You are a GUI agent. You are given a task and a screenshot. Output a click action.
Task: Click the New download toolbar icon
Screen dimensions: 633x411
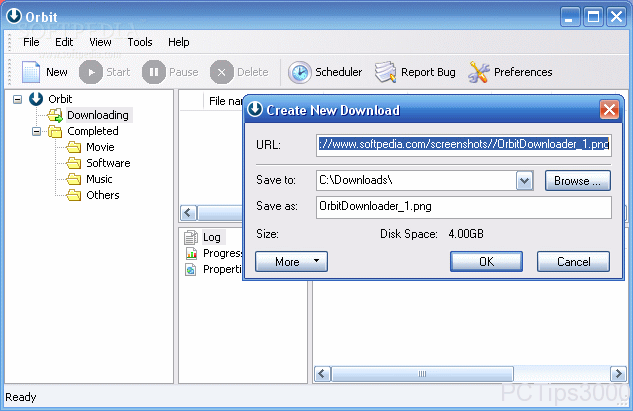point(31,72)
